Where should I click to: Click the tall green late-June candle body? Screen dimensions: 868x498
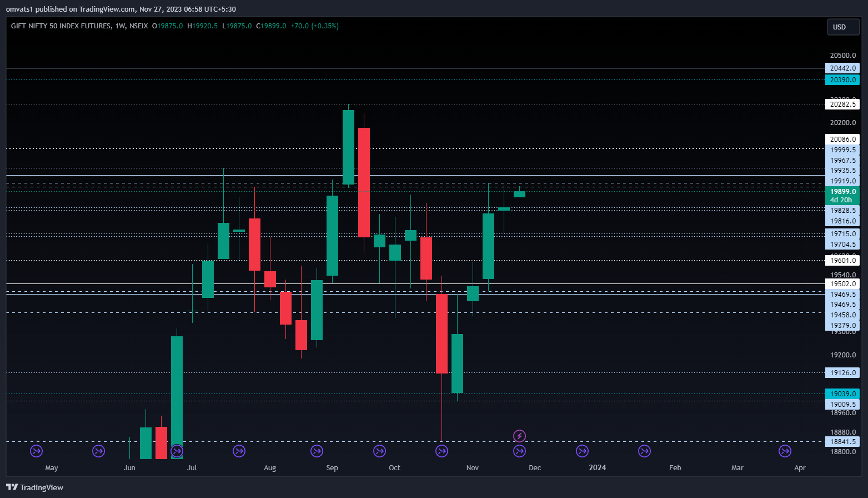click(177, 397)
